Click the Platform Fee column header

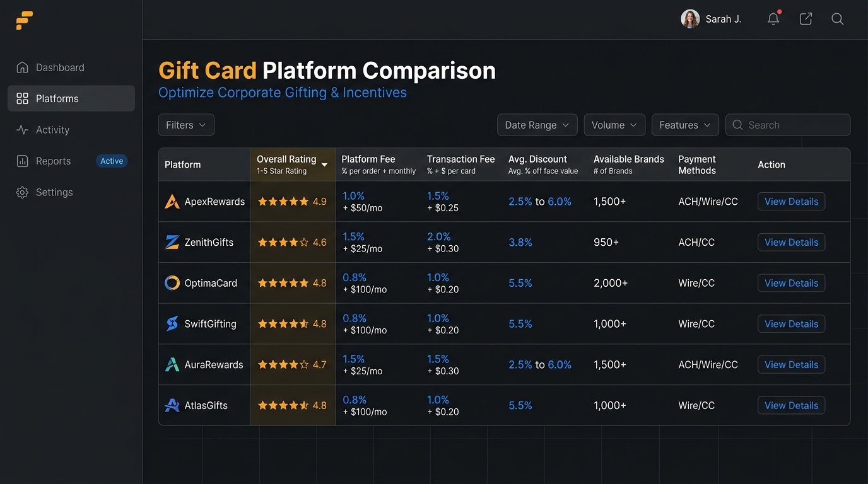point(378,164)
